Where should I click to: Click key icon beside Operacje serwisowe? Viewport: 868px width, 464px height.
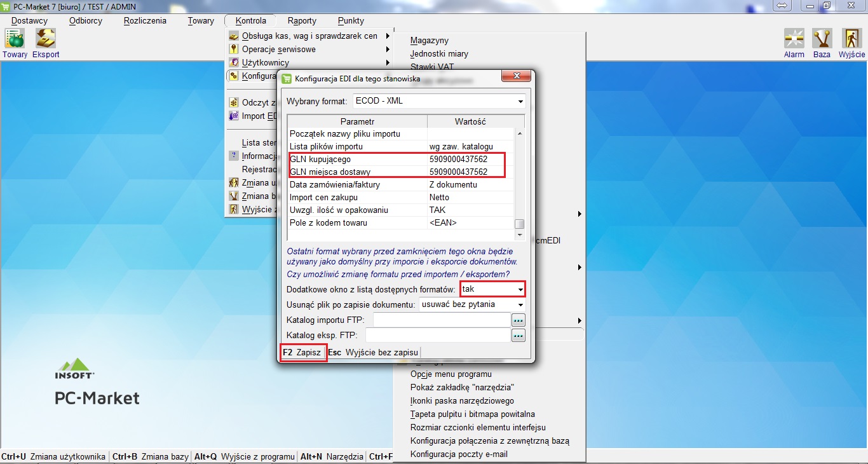click(x=233, y=50)
